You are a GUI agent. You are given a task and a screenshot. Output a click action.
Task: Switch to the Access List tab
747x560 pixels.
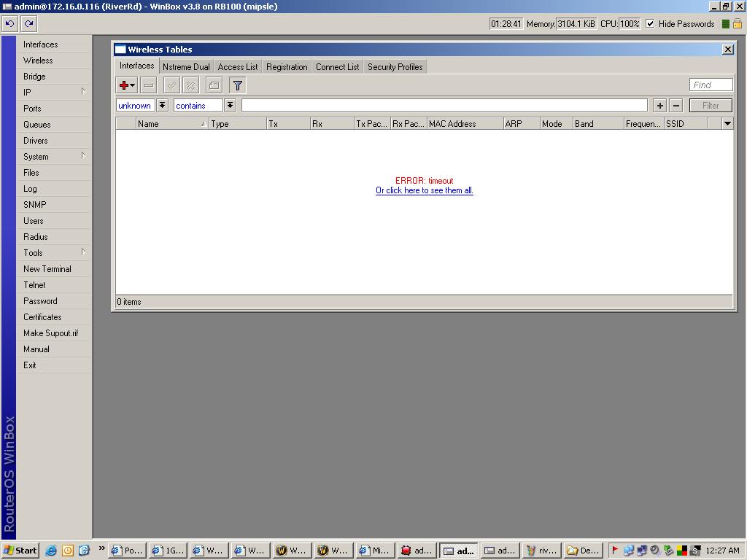click(238, 66)
